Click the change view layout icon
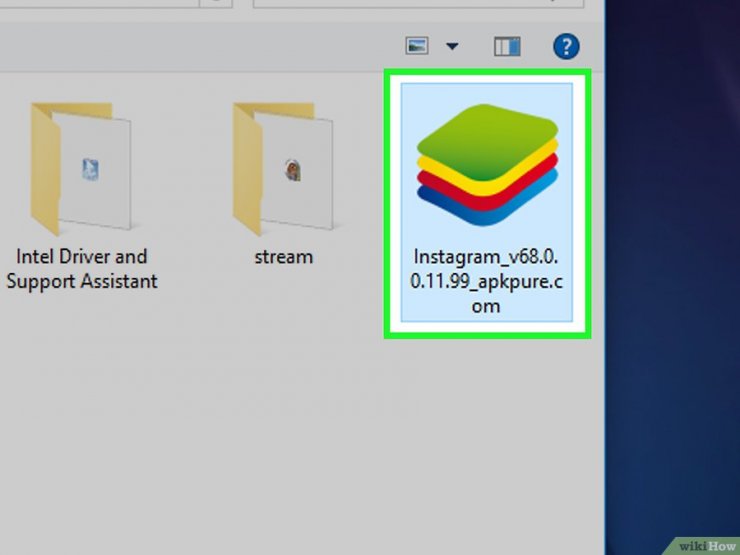This screenshot has height=555, width=740. click(x=417, y=46)
